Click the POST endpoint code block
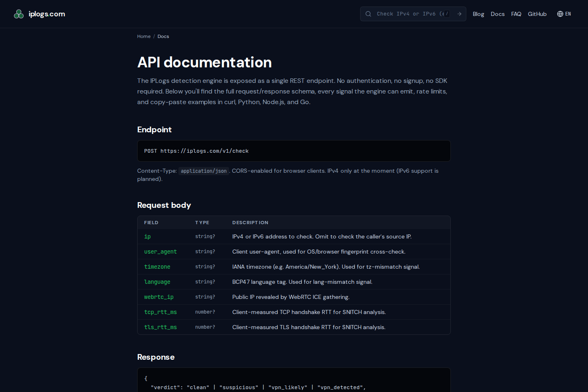The image size is (588, 392). [294, 151]
